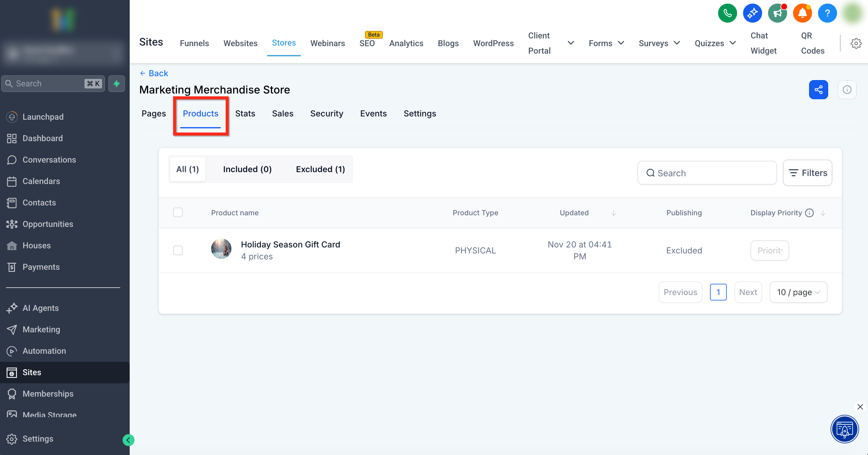The image size is (868, 455).
Task: Open the 10 / page dropdown
Action: [798, 292]
